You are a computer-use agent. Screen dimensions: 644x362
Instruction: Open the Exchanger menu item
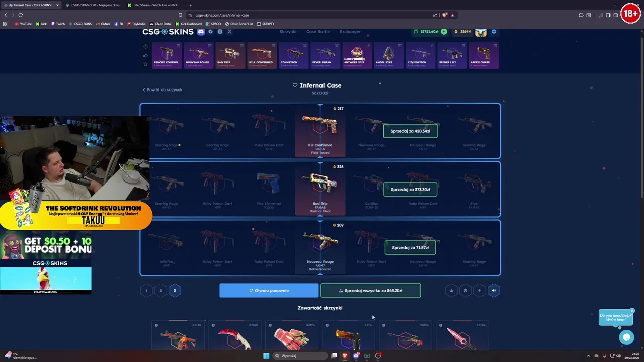pos(350,32)
